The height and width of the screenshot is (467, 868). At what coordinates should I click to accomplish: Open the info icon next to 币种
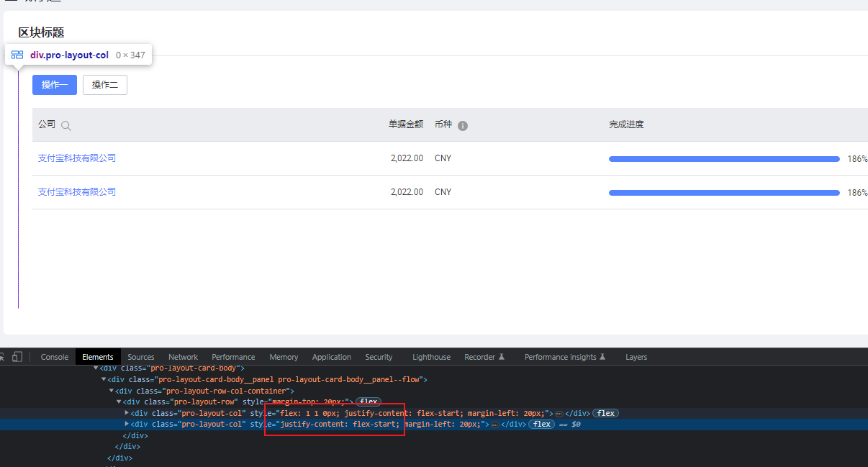coord(463,125)
